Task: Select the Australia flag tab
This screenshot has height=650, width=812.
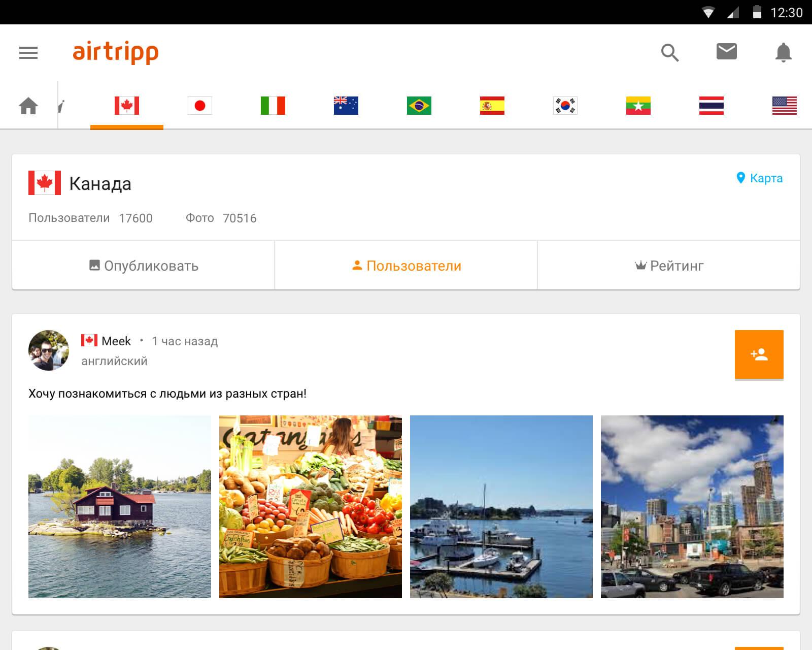Action: click(x=346, y=106)
